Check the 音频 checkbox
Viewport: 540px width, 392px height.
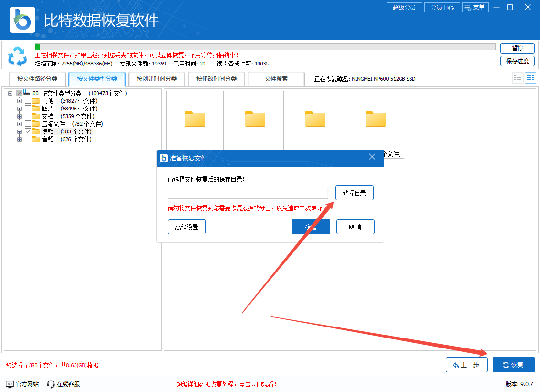pos(28,139)
